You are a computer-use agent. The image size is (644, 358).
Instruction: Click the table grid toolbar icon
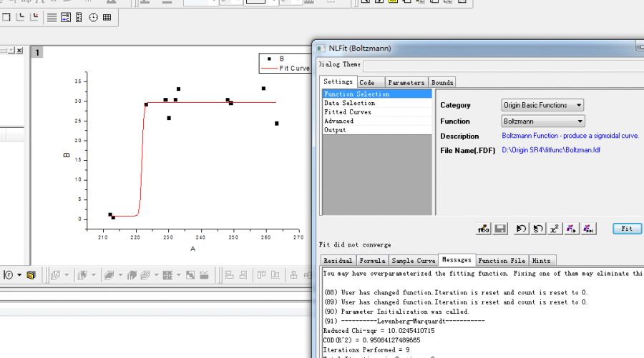(x=107, y=17)
